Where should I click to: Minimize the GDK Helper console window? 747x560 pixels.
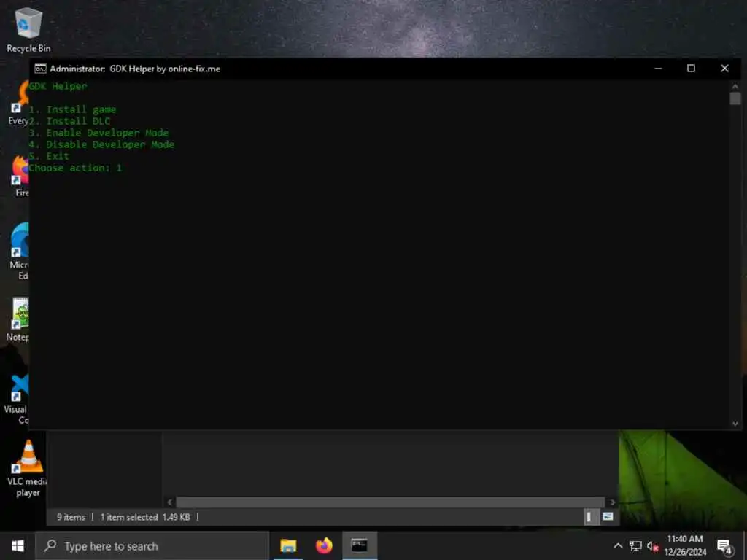tap(659, 69)
